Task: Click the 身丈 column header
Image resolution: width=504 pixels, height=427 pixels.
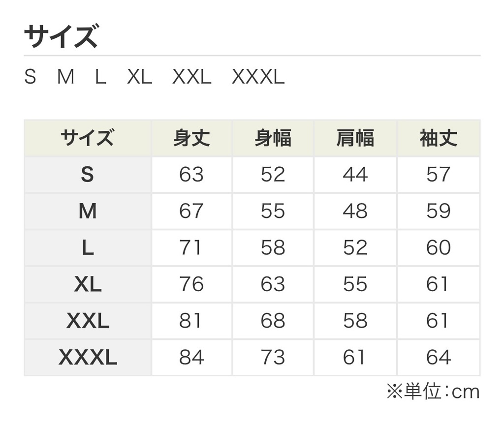Action: [x=191, y=138]
